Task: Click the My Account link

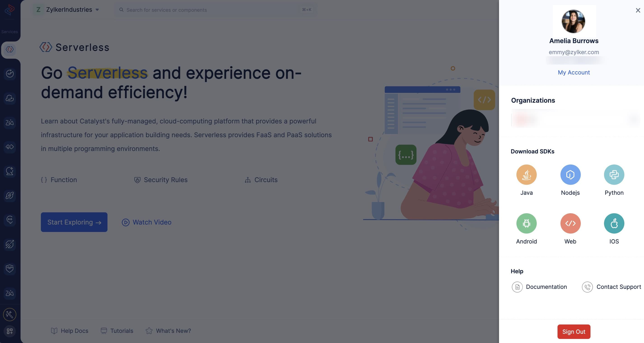Action: [574, 72]
